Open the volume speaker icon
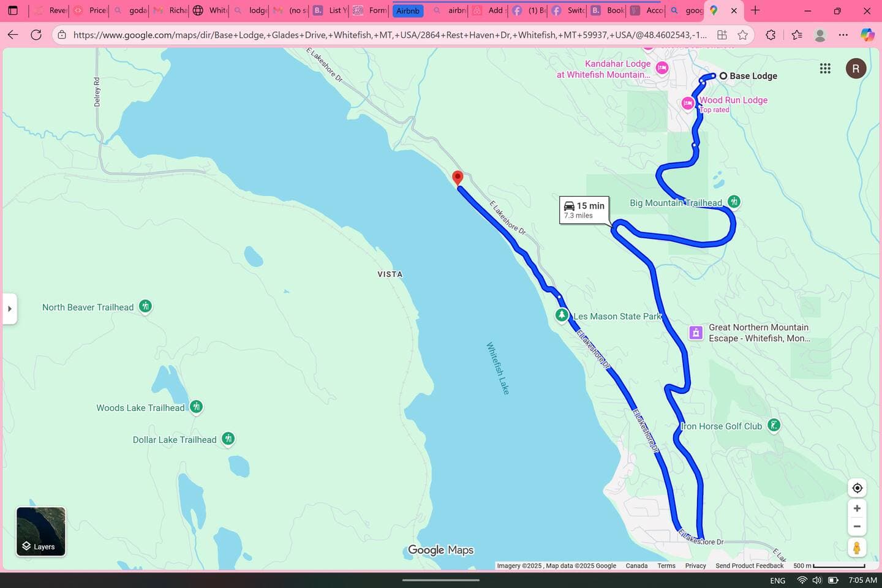 (x=817, y=580)
